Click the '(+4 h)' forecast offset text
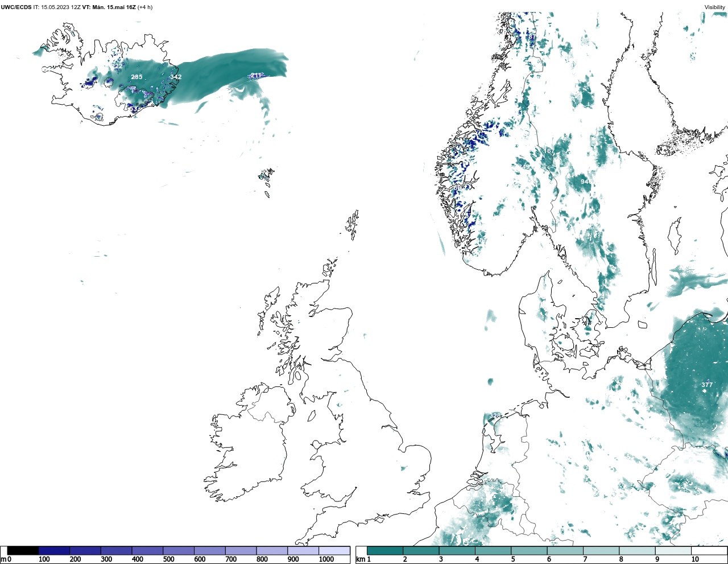The image size is (728, 564). (x=145, y=7)
